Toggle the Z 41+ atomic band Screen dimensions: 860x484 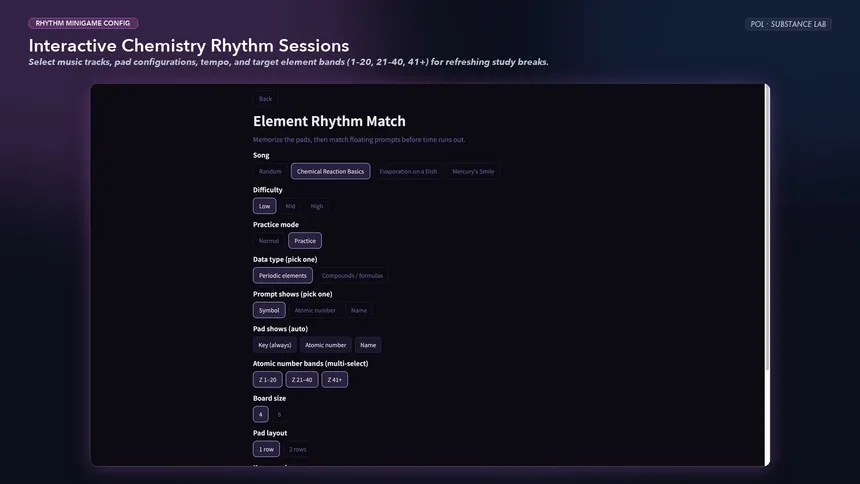335,379
